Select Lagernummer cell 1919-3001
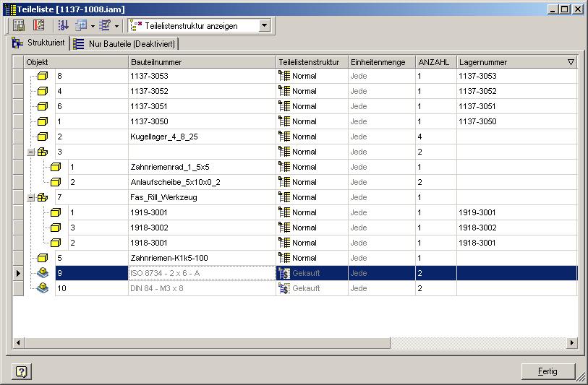This screenshot has height=385, width=588. coord(516,212)
